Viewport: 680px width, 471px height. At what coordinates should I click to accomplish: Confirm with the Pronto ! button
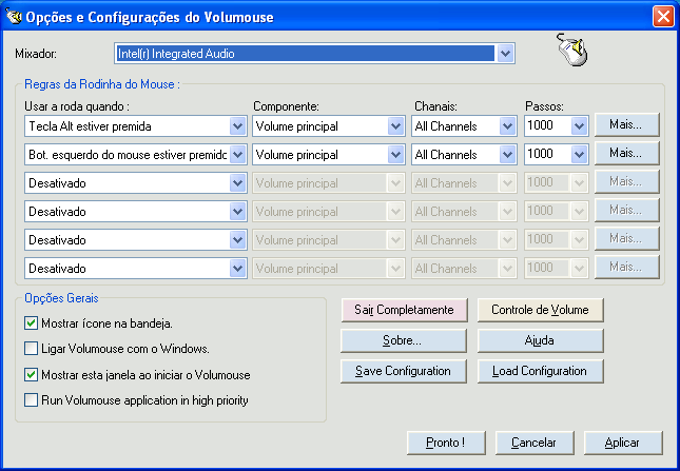pyautogui.click(x=446, y=443)
